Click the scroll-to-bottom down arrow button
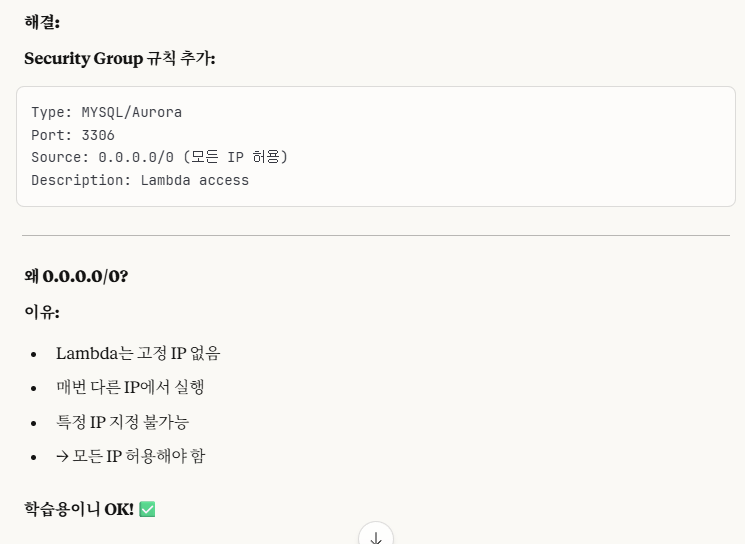745x544 pixels. tap(376, 535)
